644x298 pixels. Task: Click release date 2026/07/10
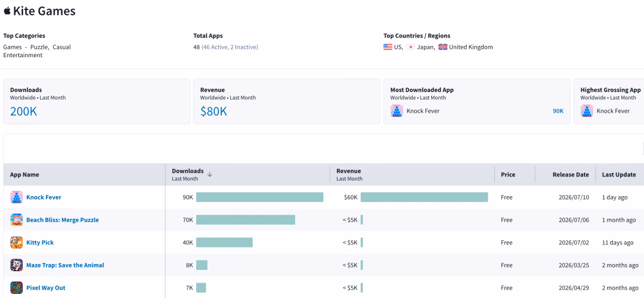coord(574,197)
